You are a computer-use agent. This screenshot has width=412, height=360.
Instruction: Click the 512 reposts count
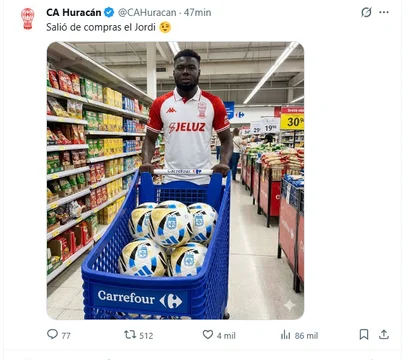click(146, 336)
